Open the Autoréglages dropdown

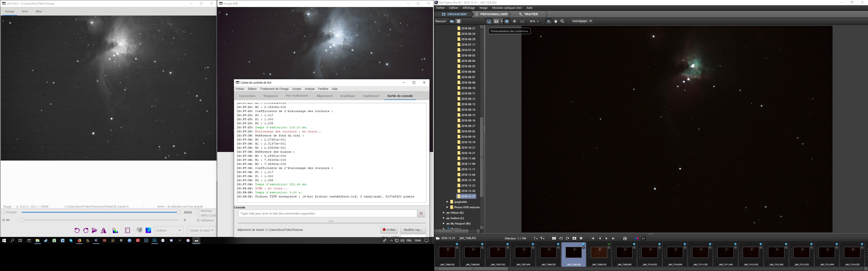point(582,21)
